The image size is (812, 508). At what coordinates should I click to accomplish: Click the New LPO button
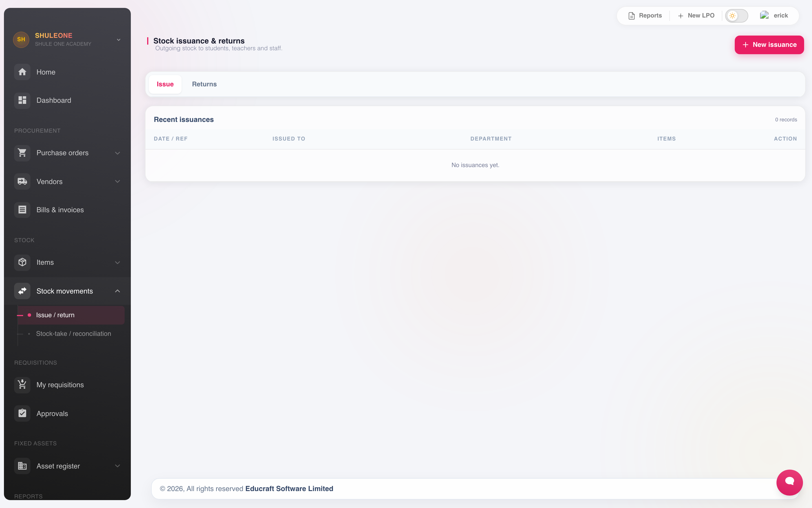pyautogui.click(x=696, y=16)
